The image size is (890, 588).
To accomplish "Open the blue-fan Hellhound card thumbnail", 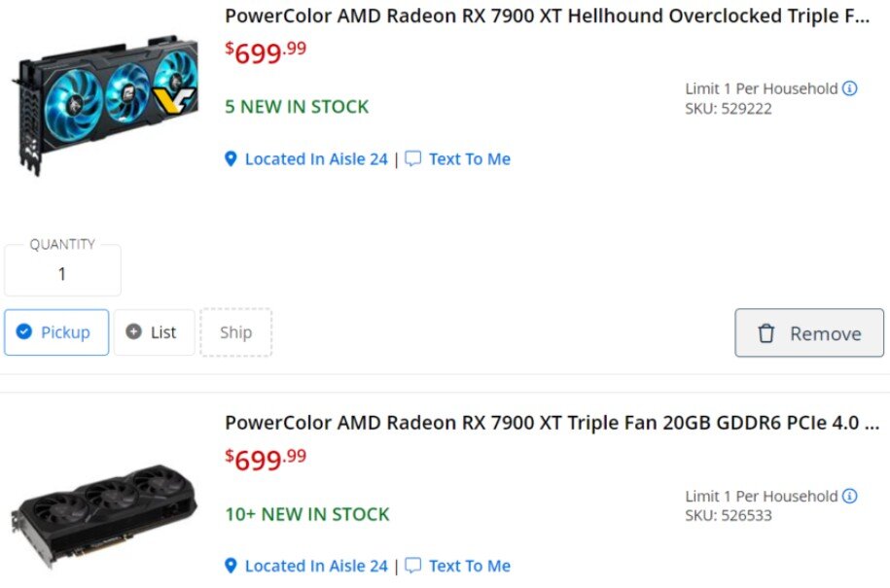I will click(105, 105).
